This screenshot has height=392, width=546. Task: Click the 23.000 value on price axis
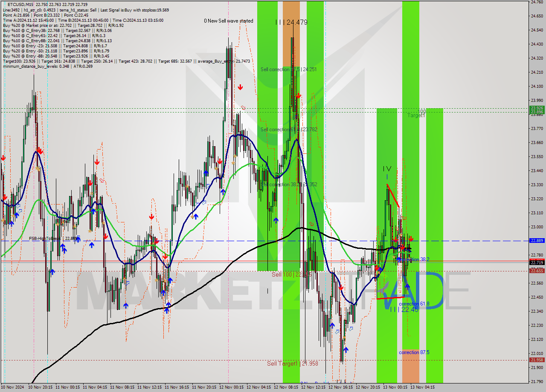tap(537, 227)
